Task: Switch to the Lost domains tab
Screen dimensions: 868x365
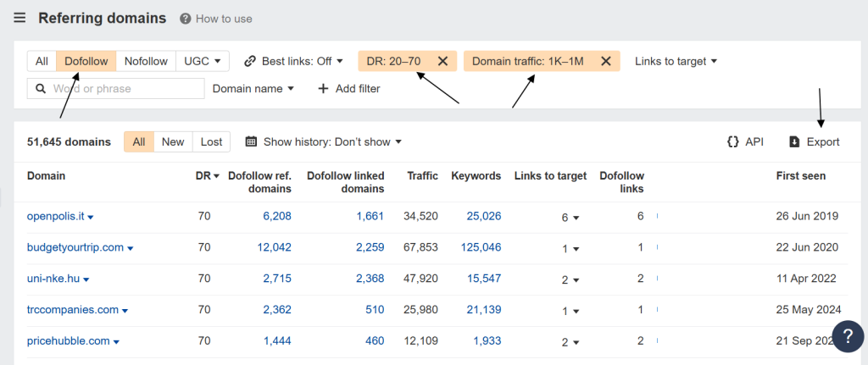Action: tap(211, 142)
